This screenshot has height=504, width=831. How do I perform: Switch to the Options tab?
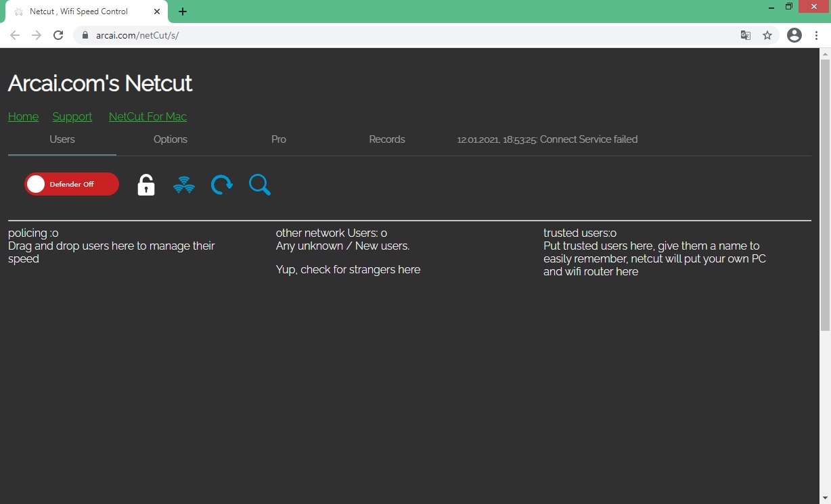pos(171,139)
